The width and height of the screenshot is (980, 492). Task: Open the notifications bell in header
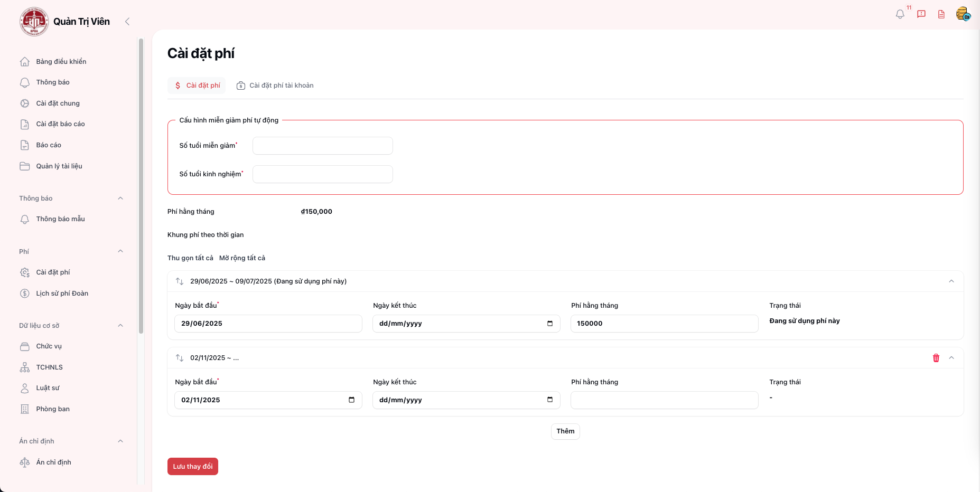pos(900,14)
